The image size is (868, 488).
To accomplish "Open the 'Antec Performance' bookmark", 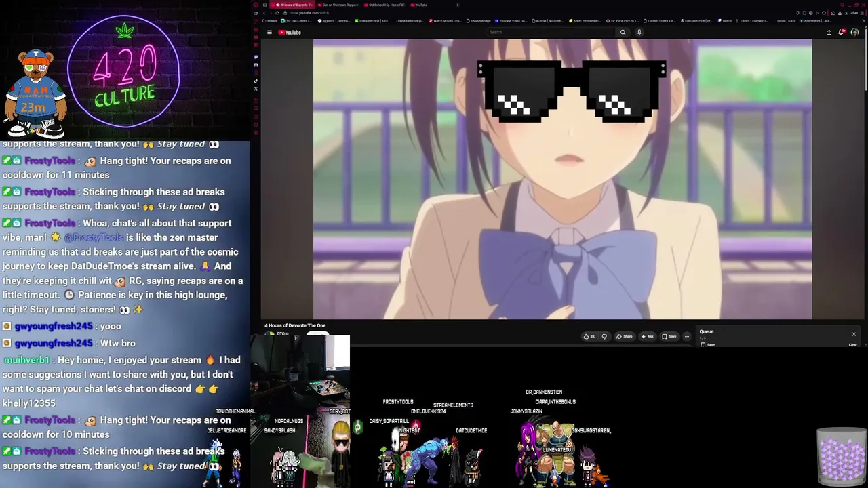I will point(585,21).
